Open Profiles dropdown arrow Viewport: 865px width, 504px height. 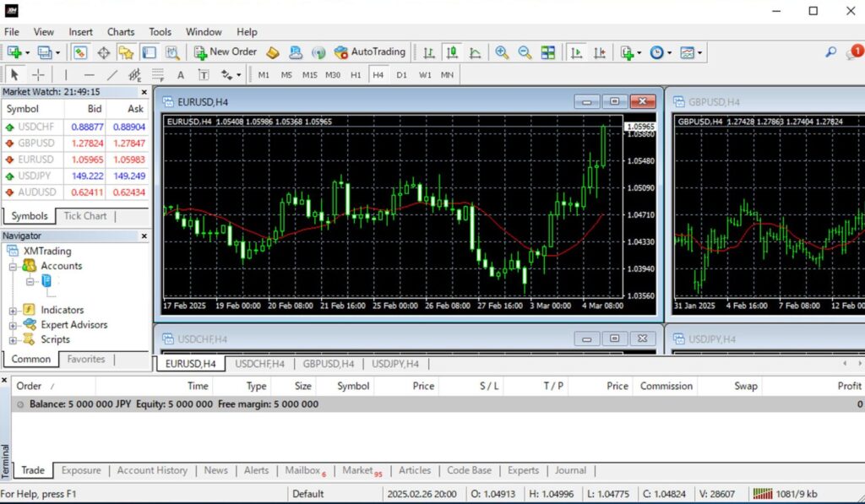57,53
